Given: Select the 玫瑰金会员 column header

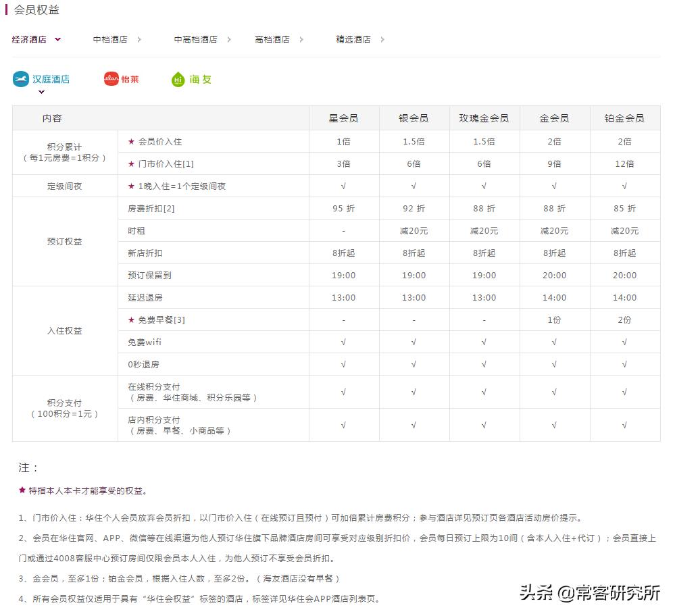Looking at the screenshot, I should coord(484,118).
